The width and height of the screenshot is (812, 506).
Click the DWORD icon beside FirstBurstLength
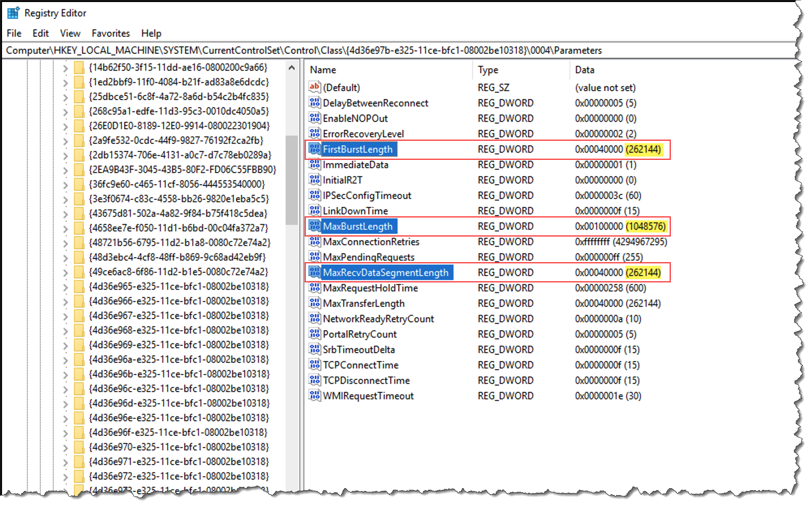pyautogui.click(x=314, y=149)
